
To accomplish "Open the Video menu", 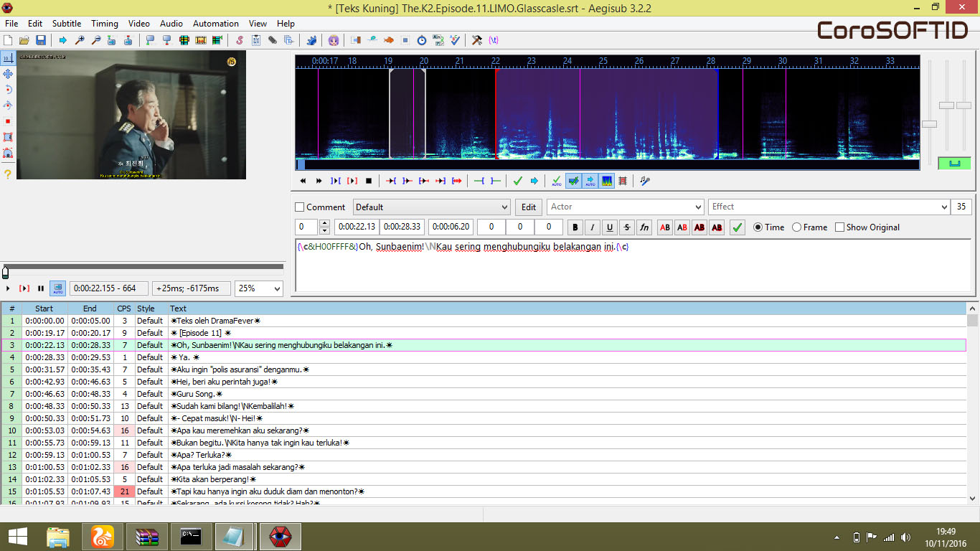I will [139, 24].
